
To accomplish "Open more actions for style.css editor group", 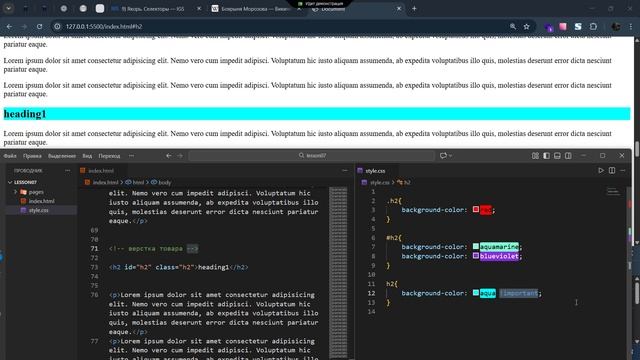I will coord(623,171).
